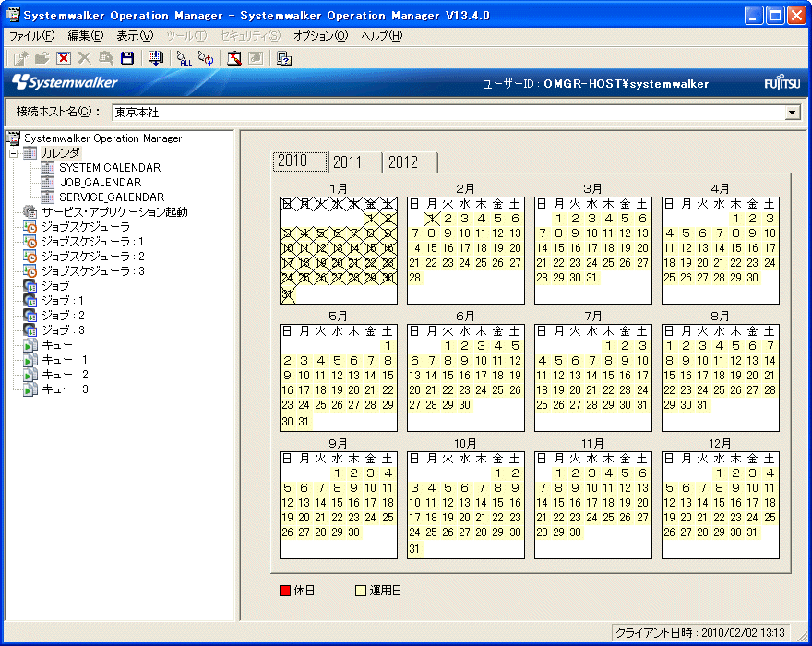Select JOB_CALENDAR in the tree
The image size is (812, 646).
[101, 183]
